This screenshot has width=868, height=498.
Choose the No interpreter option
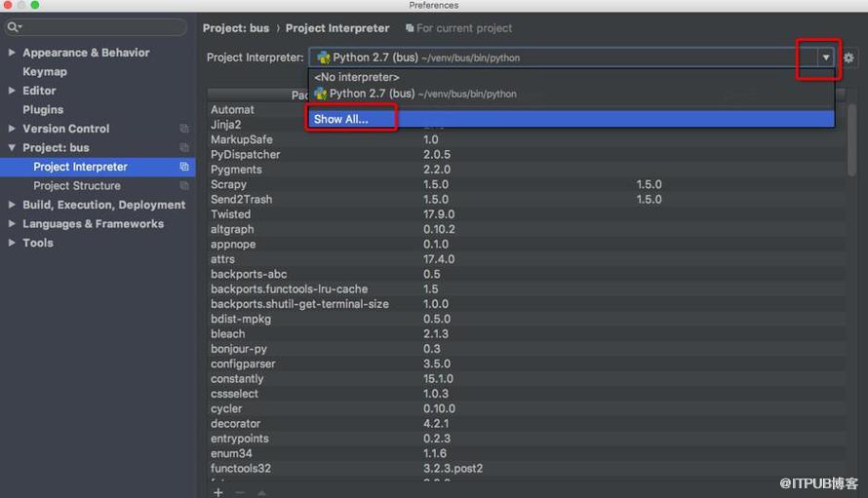pos(572,77)
